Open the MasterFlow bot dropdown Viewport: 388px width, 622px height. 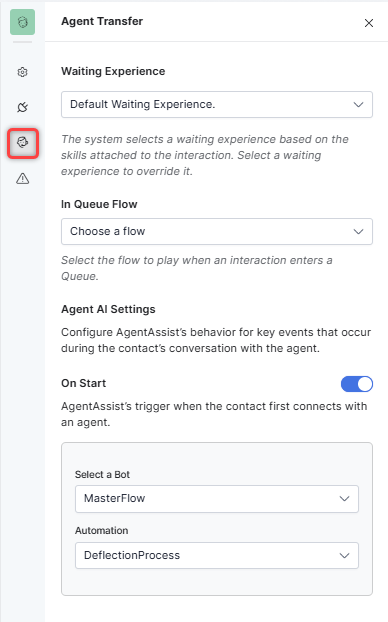(217, 499)
